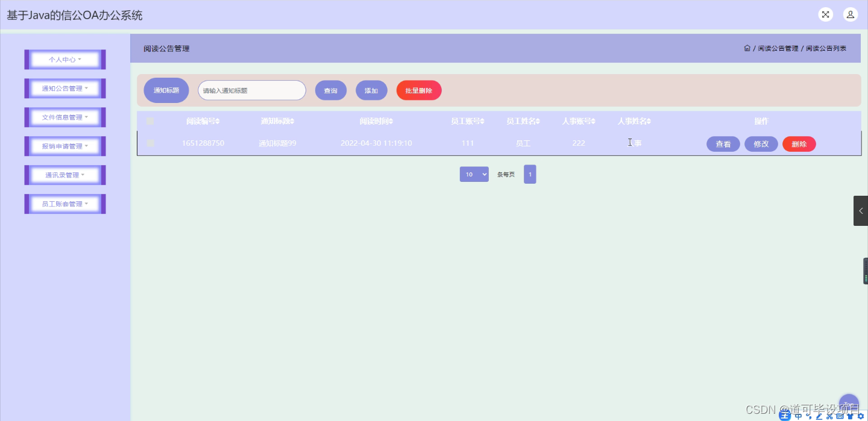Click the screenshot scissors icon on IME toolbar
This screenshot has width=868, height=421.
point(829,416)
